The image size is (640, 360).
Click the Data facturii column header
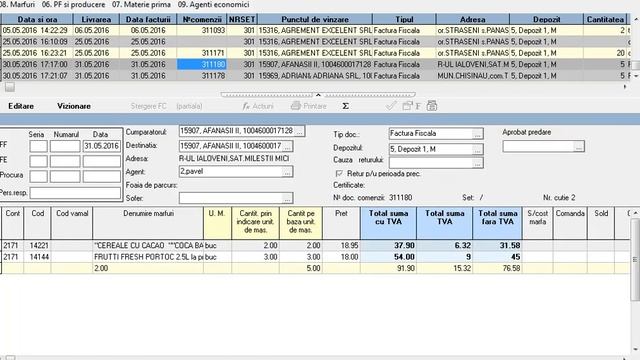coord(148,19)
